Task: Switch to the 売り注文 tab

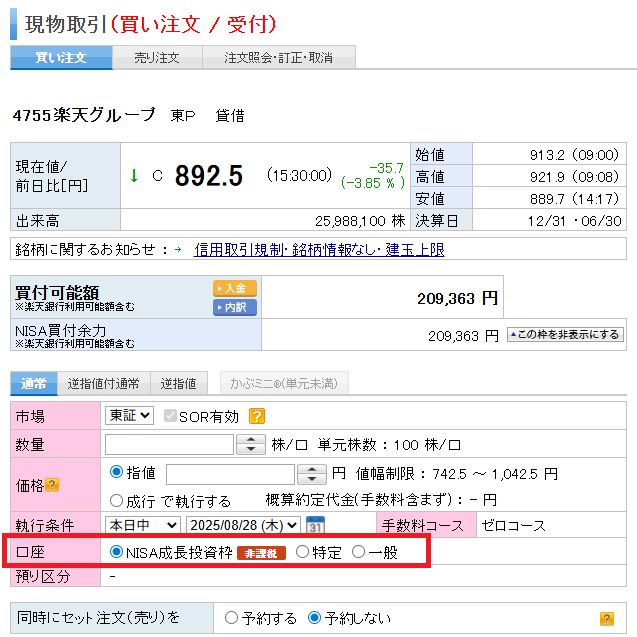Action: click(157, 58)
